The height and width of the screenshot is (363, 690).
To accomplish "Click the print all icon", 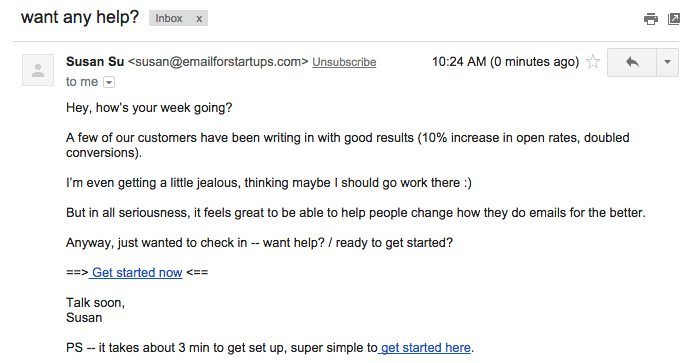I will pyautogui.click(x=651, y=19).
